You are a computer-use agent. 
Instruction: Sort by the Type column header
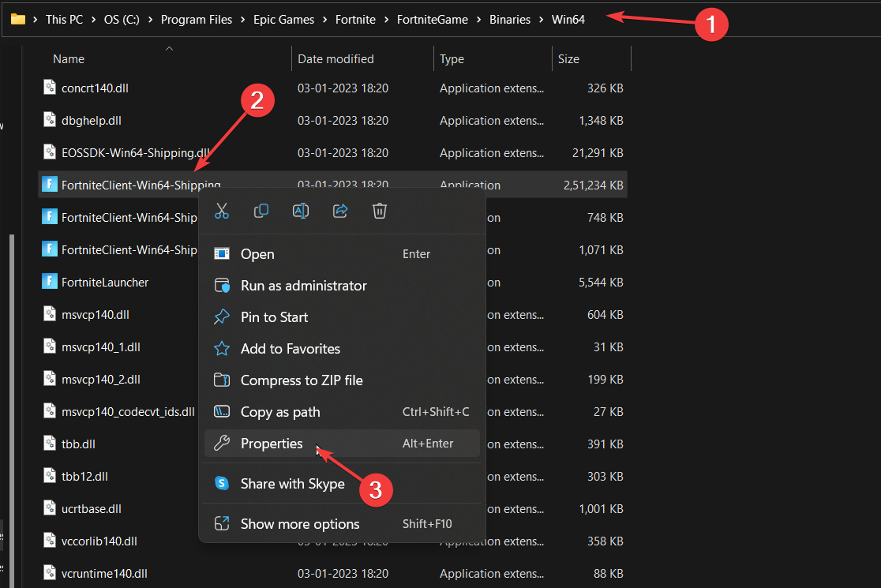point(452,59)
